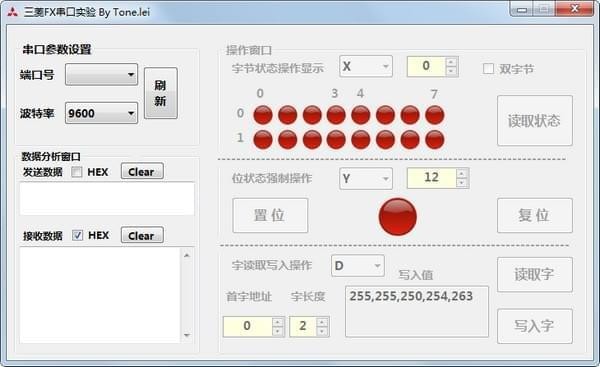Click into the send data text area
Screen dimensions: 600x367
[107, 198]
